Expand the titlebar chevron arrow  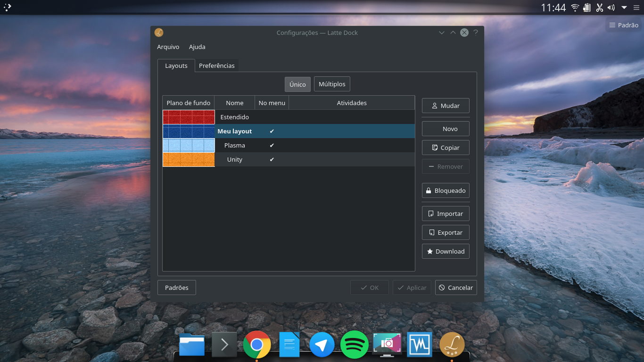coord(441,33)
